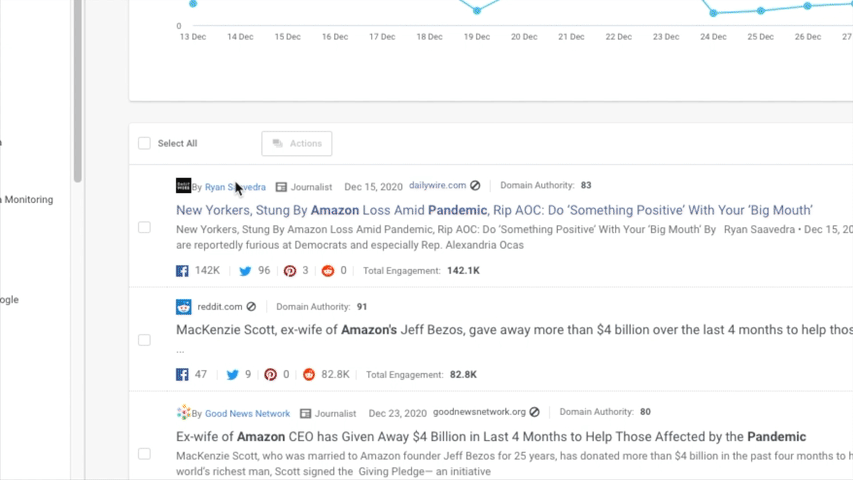
Task: Click the Good News Network logo icon
Action: pos(183,413)
